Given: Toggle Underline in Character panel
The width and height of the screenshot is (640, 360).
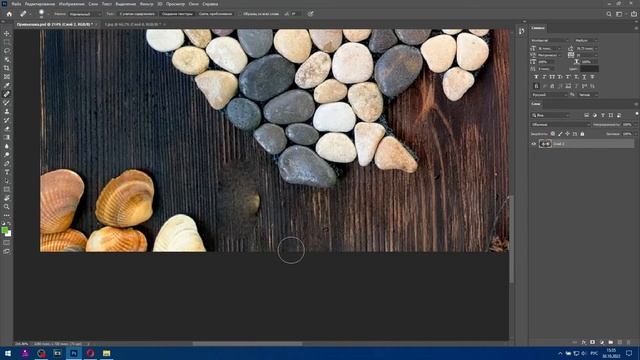Looking at the screenshot, I should (584, 77).
